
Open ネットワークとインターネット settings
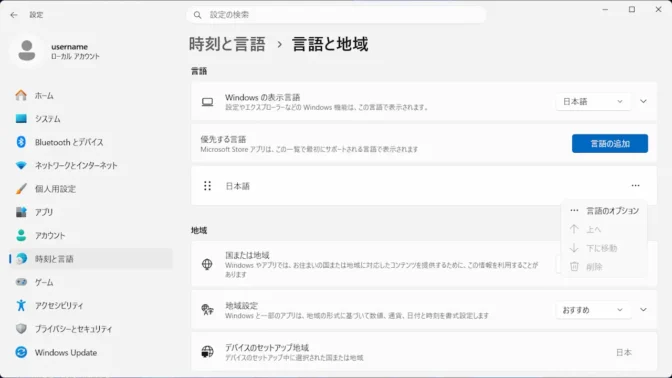(x=91, y=165)
